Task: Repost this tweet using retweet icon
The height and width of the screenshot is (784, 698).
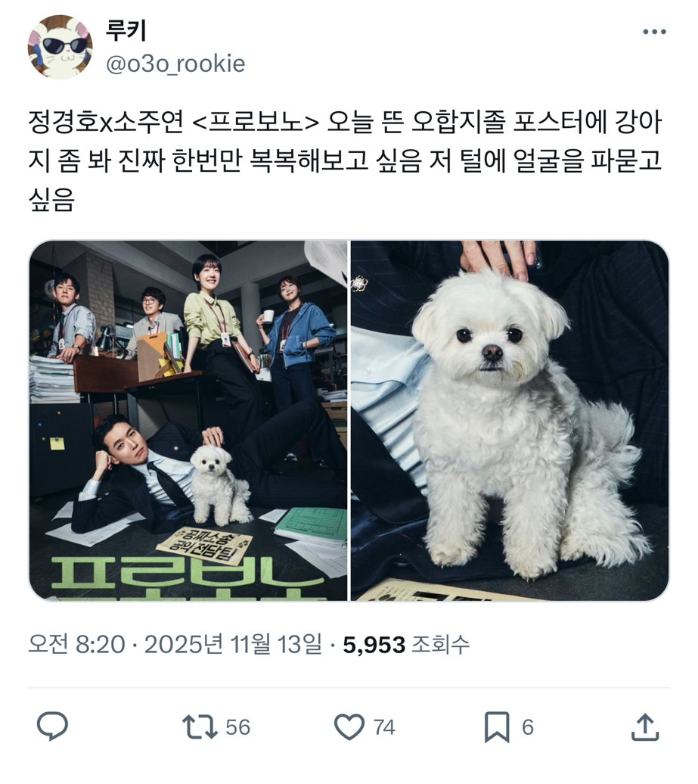Action: pyautogui.click(x=200, y=727)
